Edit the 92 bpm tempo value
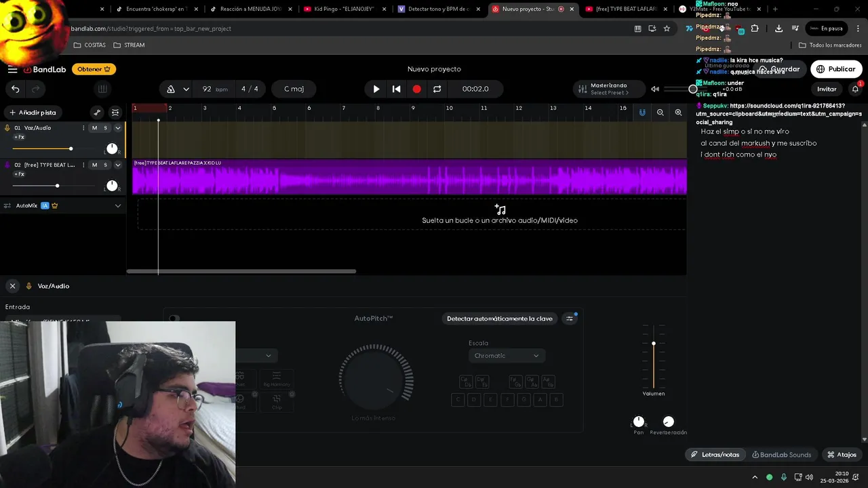 pos(214,89)
